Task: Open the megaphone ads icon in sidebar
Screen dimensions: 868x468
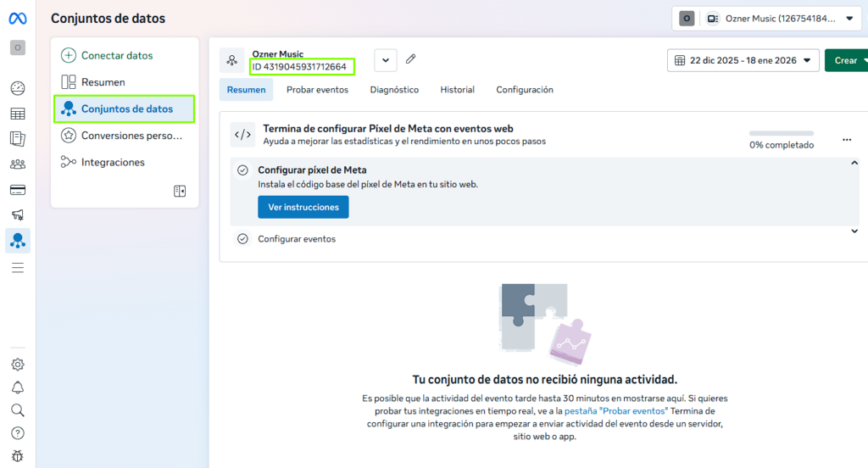Action: (18, 215)
